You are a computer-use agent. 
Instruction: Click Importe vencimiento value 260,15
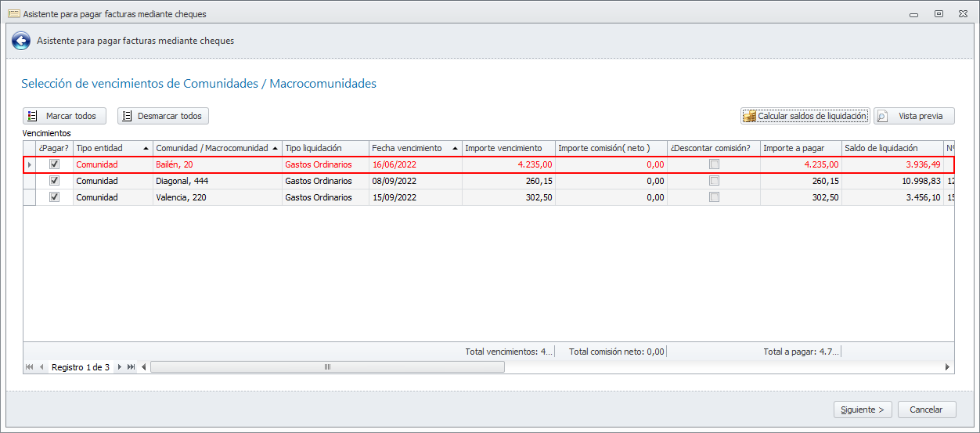click(x=509, y=181)
